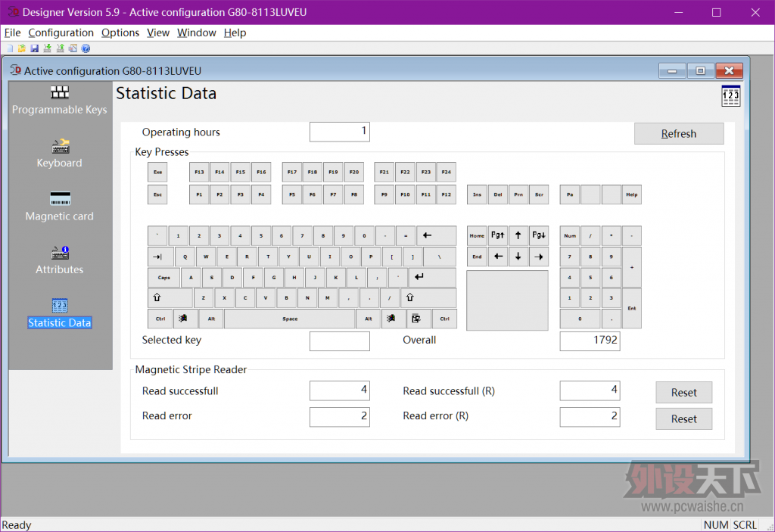Select the Backspace arrow key
The width and height of the screenshot is (775, 532).
pyautogui.click(x=437, y=236)
